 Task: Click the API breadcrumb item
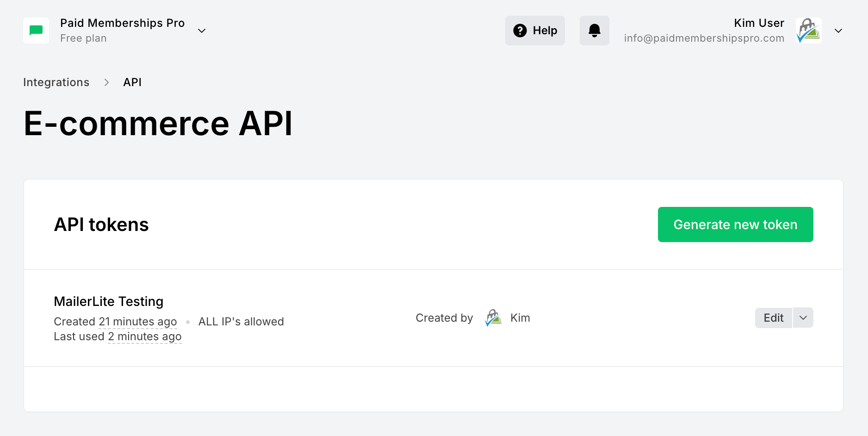tap(132, 82)
